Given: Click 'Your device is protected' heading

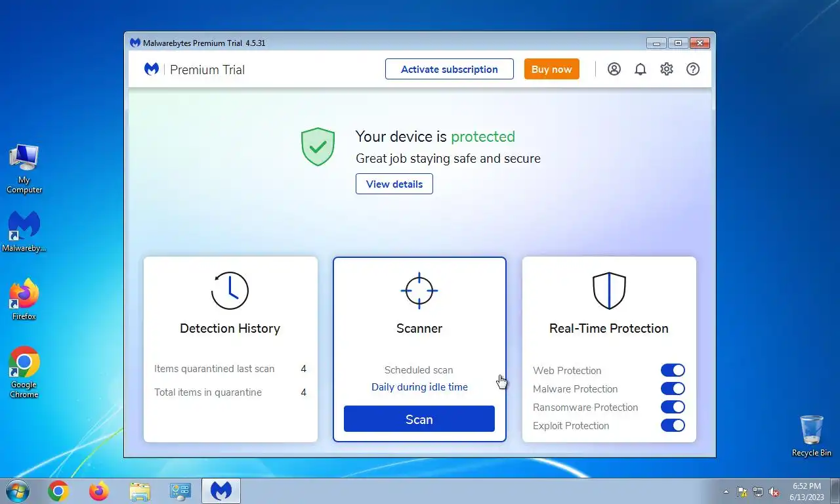Looking at the screenshot, I should tap(435, 136).
